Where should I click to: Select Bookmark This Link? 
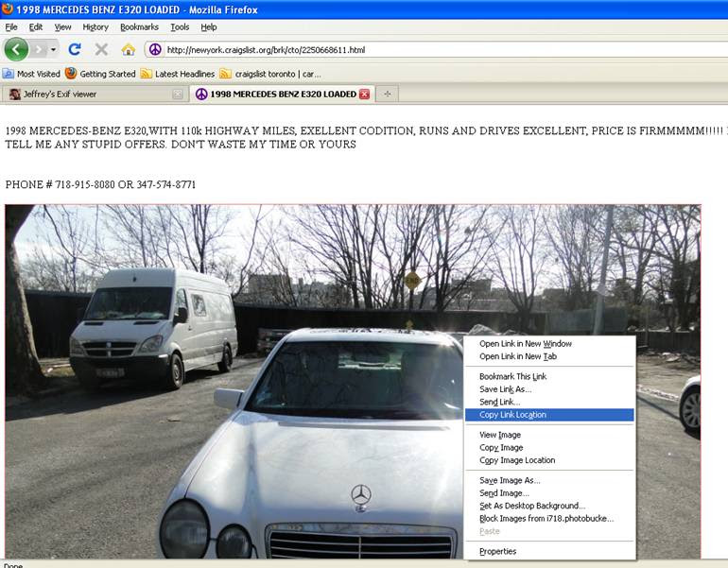coord(549,376)
